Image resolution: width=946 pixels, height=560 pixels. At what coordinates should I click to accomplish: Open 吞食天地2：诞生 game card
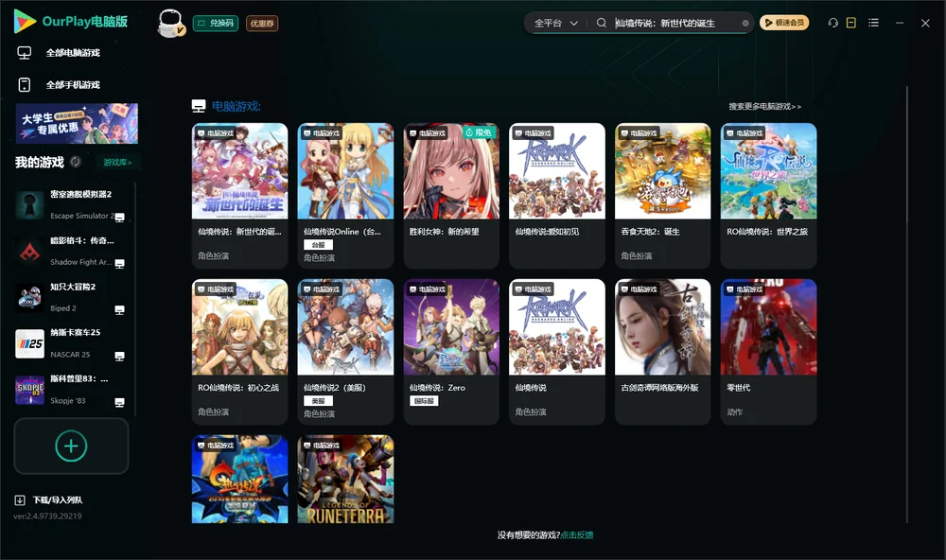(663, 196)
